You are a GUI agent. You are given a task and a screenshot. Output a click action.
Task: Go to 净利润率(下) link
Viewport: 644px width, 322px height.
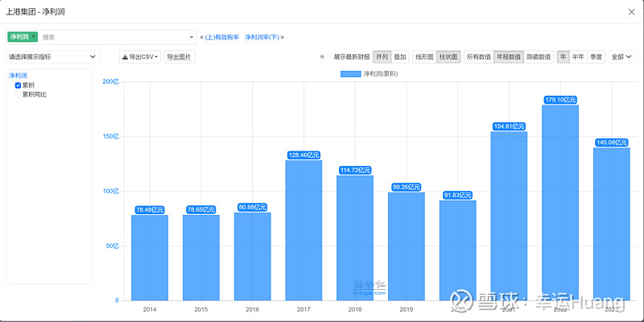pos(262,37)
